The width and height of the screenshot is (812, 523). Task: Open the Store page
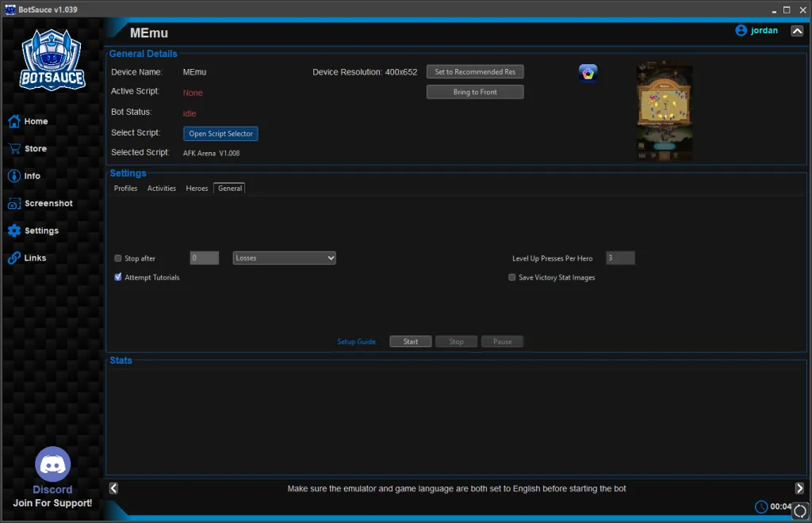(x=28, y=148)
